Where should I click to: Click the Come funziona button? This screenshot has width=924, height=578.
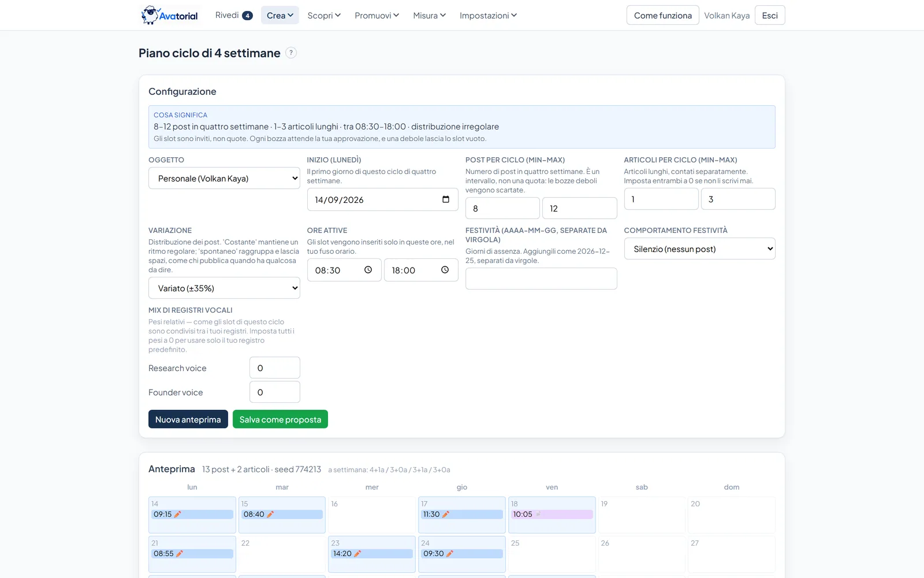(x=663, y=15)
